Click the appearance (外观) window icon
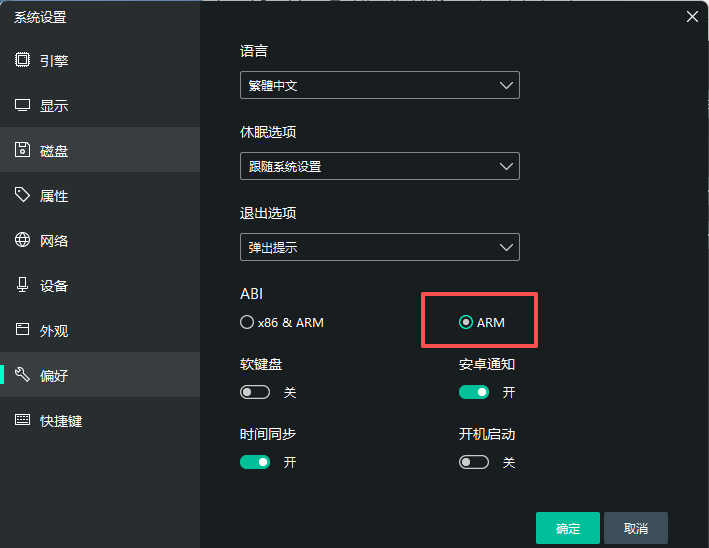 pos(22,330)
